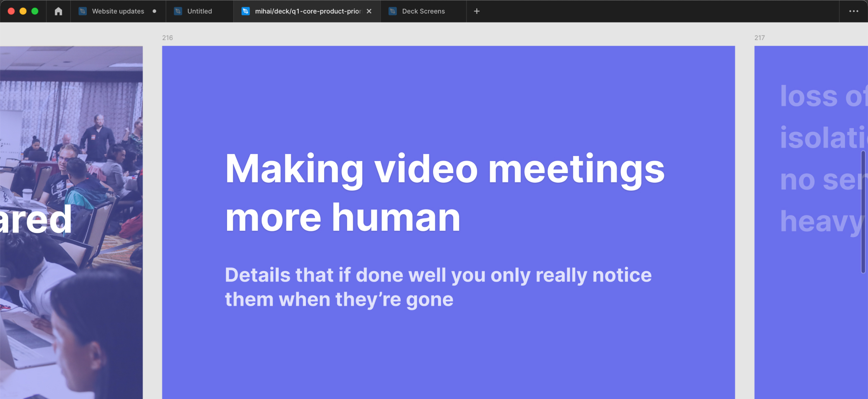Click the file icon on the Untitled tab

[178, 11]
